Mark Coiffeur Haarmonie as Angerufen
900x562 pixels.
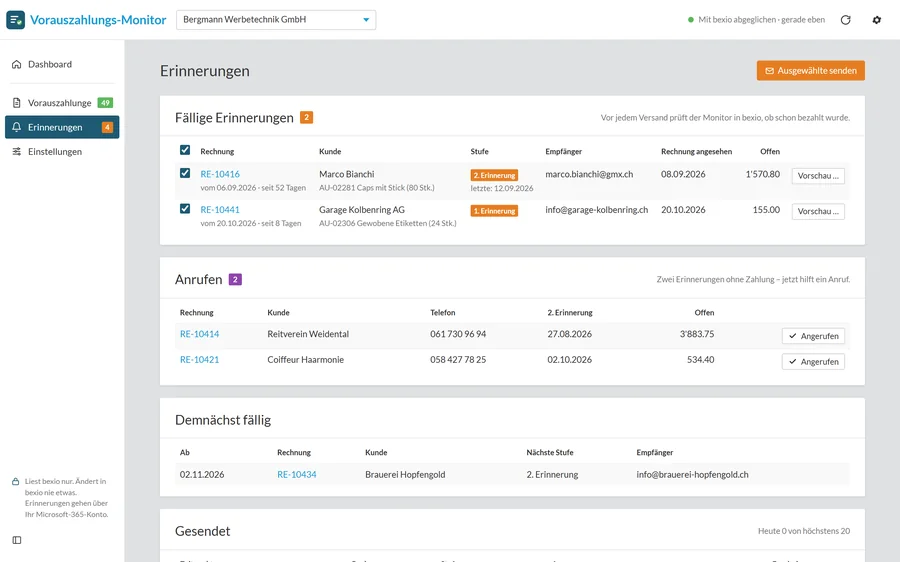[813, 362]
